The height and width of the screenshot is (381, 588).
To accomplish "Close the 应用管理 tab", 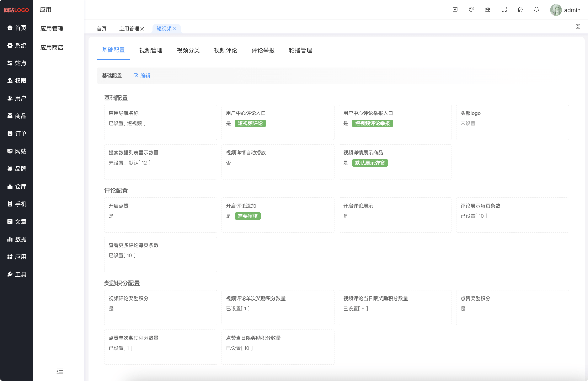I will point(142,29).
